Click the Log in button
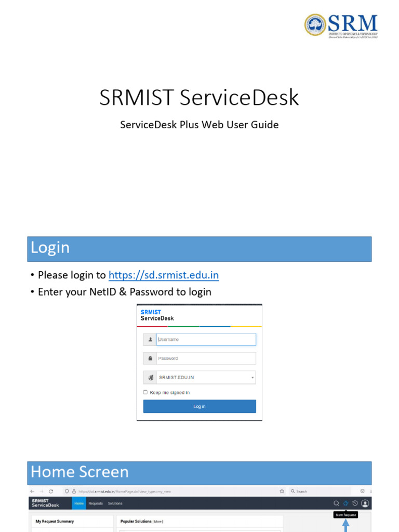The height and width of the screenshot is (532, 399). (x=199, y=406)
